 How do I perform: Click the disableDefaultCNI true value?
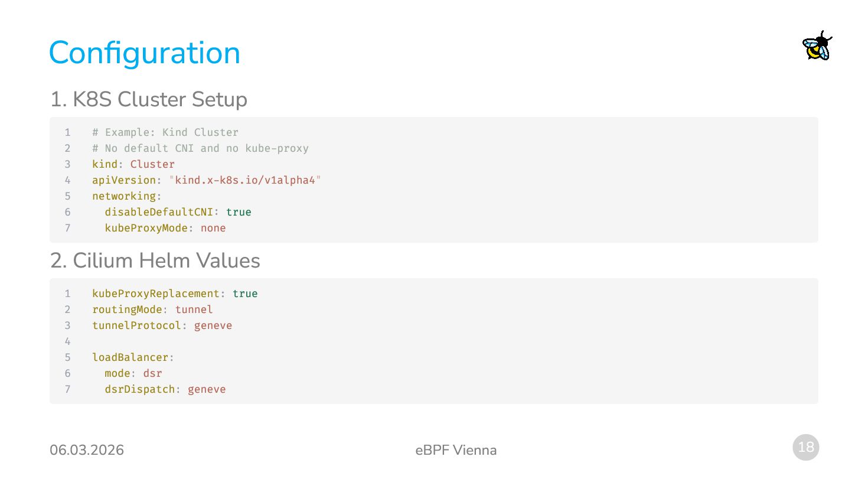coord(239,212)
